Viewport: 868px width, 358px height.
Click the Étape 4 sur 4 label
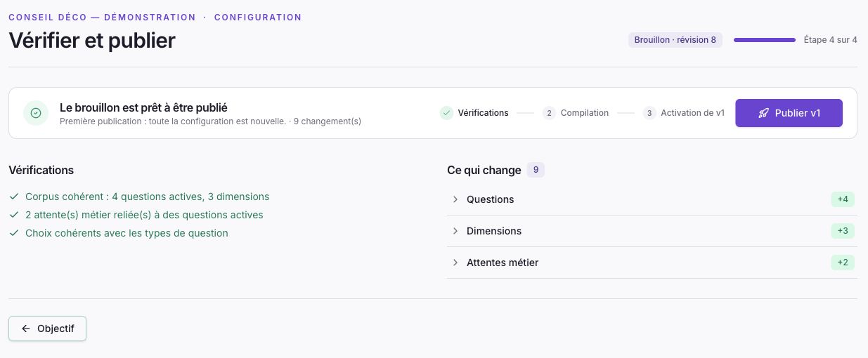click(x=831, y=40)
